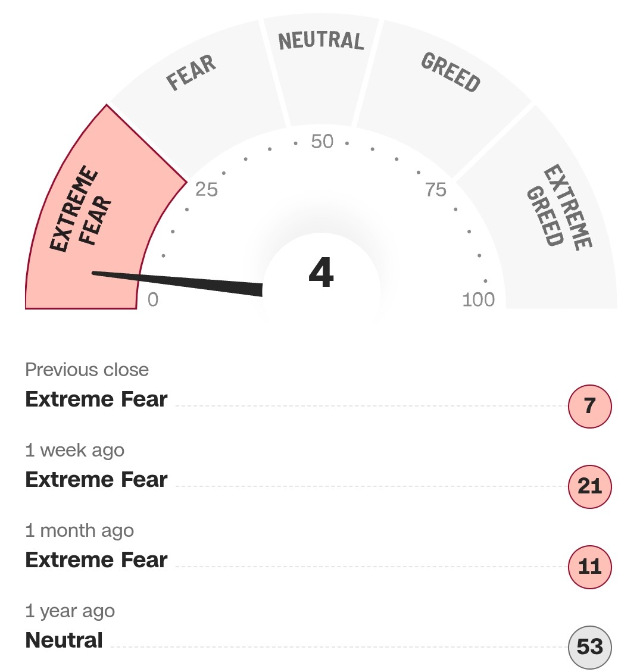Click the Neutral rating under 1 year ago
643x672 pixels.
coord(64,640)
